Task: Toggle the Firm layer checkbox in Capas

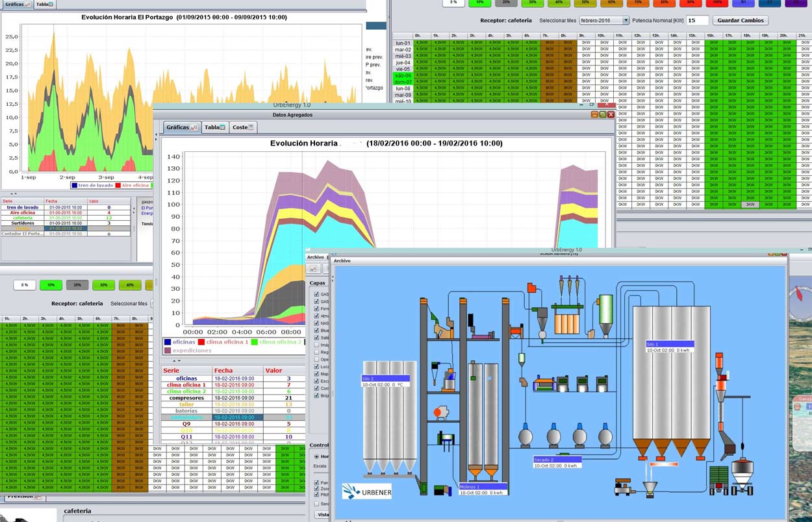Action: 317,309
